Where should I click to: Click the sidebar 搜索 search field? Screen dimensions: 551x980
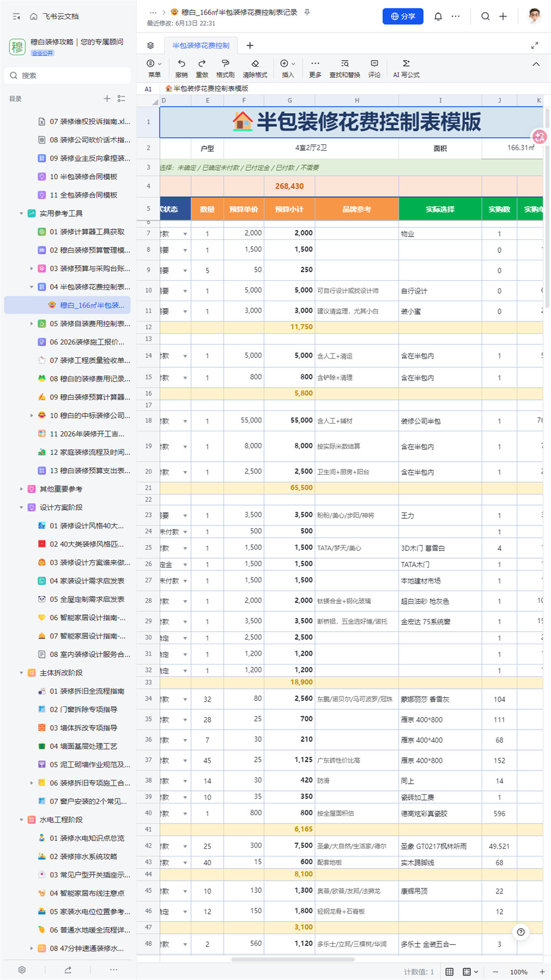(68, 76)
